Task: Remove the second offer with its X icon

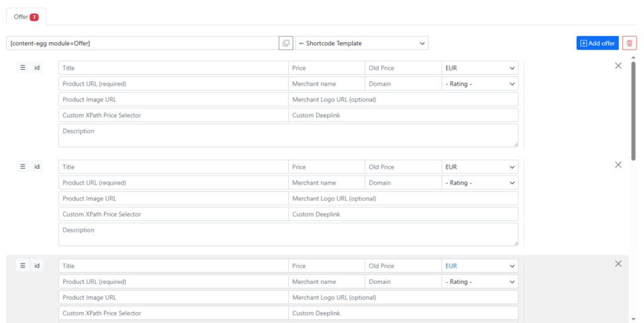Action: coord(618,165)
